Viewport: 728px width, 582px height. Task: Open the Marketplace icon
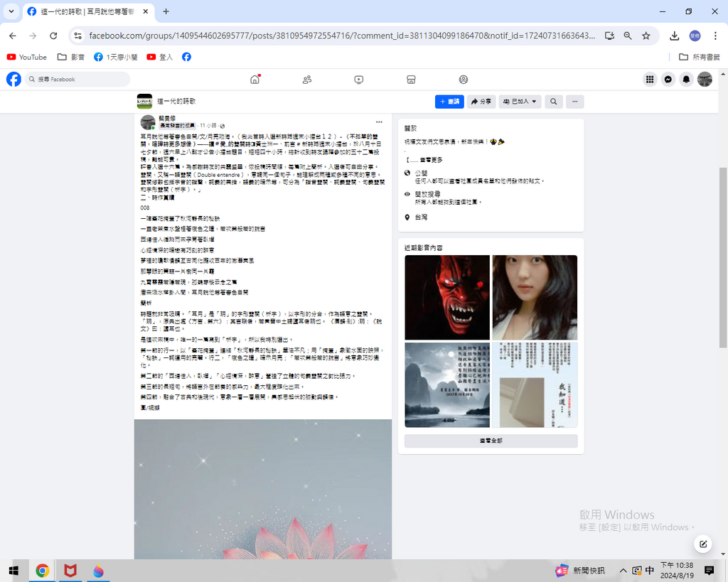coord(411,80)
